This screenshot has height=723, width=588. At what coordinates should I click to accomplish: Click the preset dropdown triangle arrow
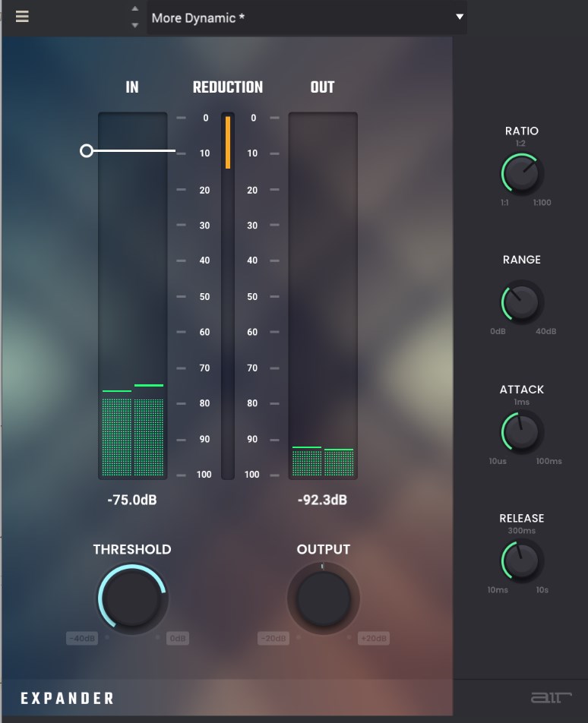[459, 17]
